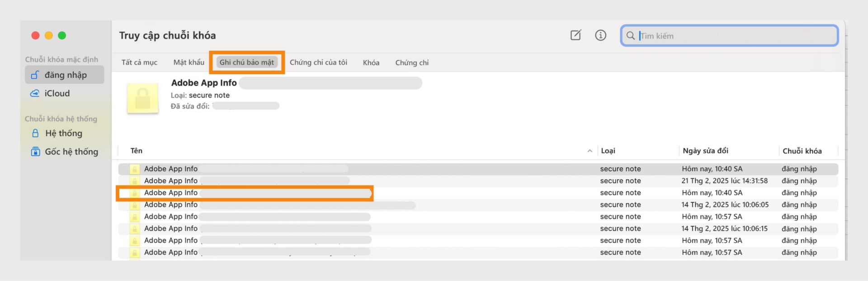Screen dimensions: 868x281
Task: Toggle sort order on the Tên column
Action: pos(136,151)
